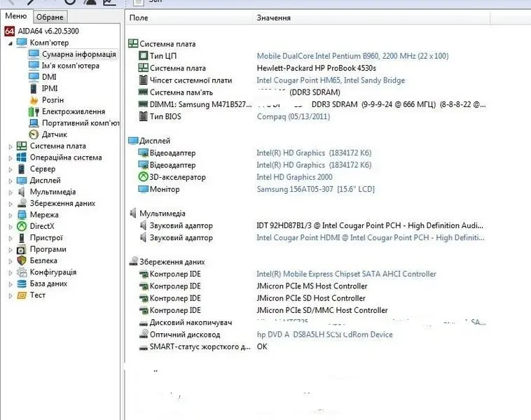
Task: Select Hewlett-Packard HP ProBook 4530s value
Action: (x=317, y=68)
